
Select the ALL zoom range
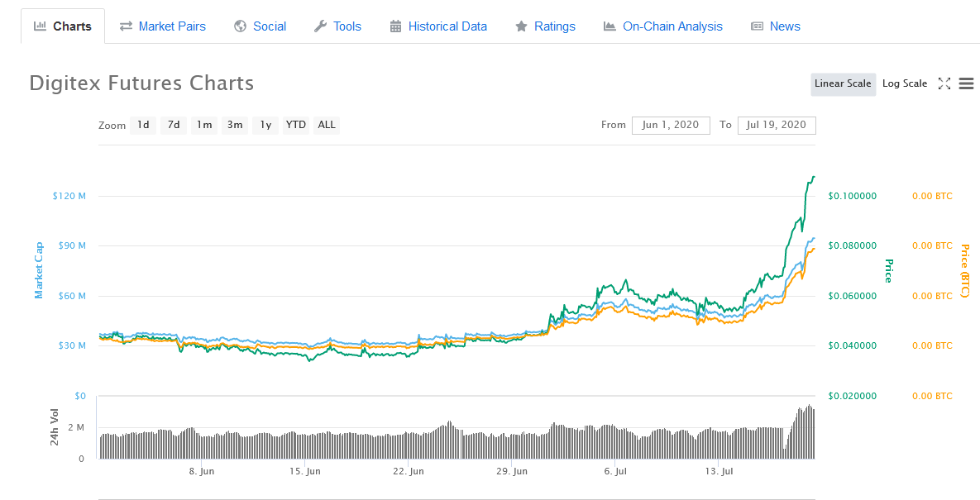326,125
